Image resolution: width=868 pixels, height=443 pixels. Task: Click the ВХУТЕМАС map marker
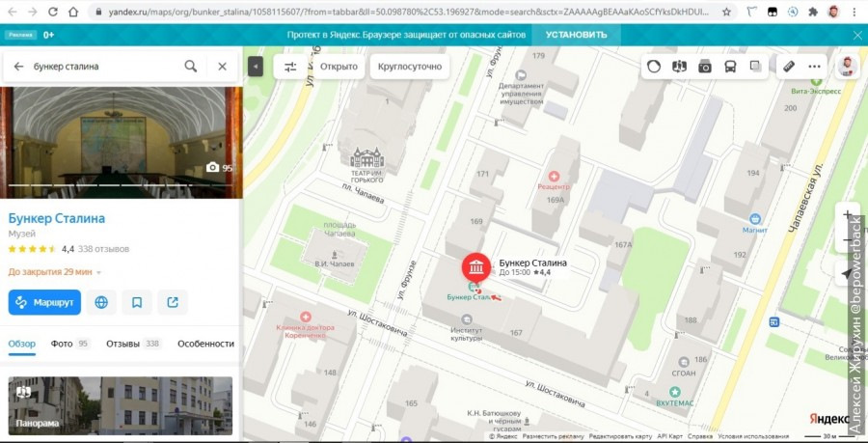675,392
